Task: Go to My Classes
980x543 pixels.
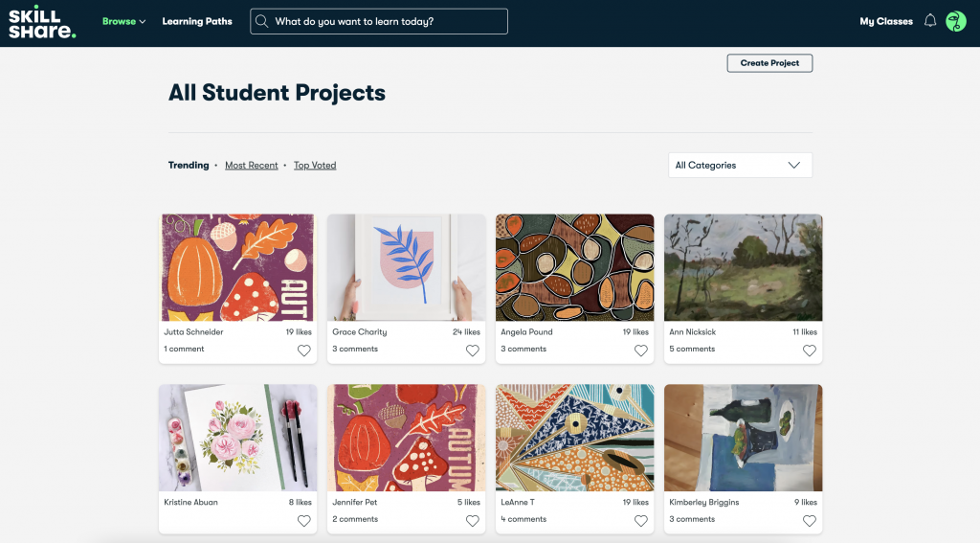Action: pyautogui.click(x=885, y=21)
